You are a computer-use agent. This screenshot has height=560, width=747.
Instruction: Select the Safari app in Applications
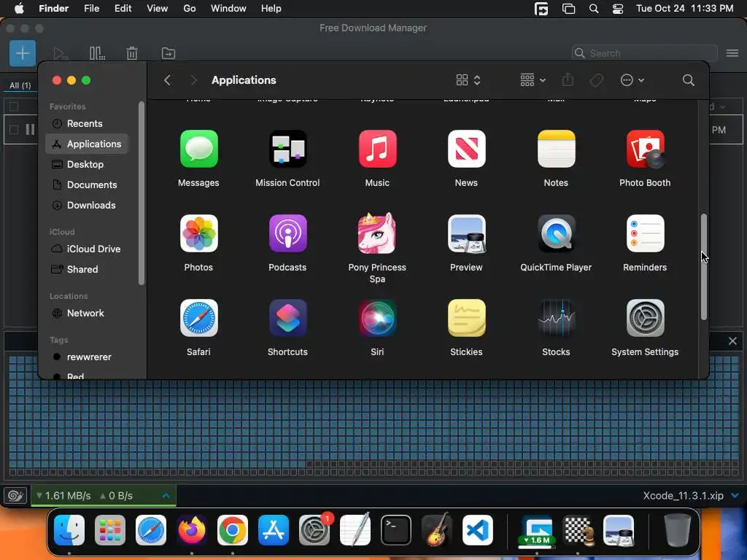(198, 318)
